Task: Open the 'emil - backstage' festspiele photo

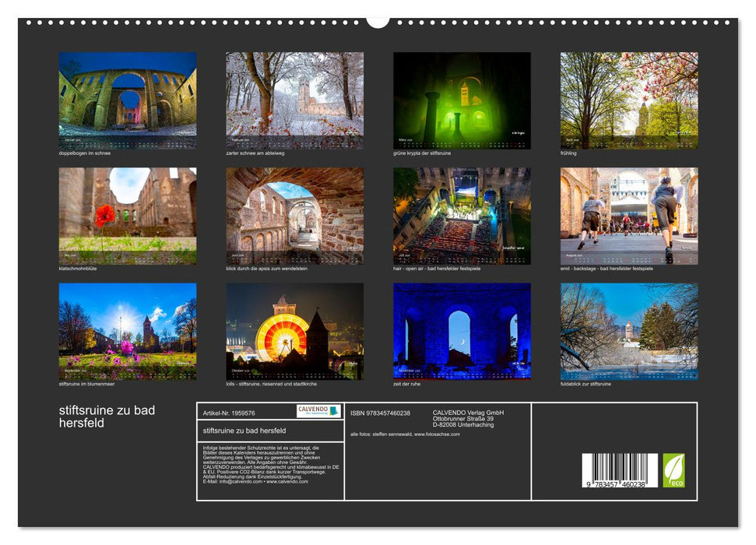Action: click(x=630, y=214)
